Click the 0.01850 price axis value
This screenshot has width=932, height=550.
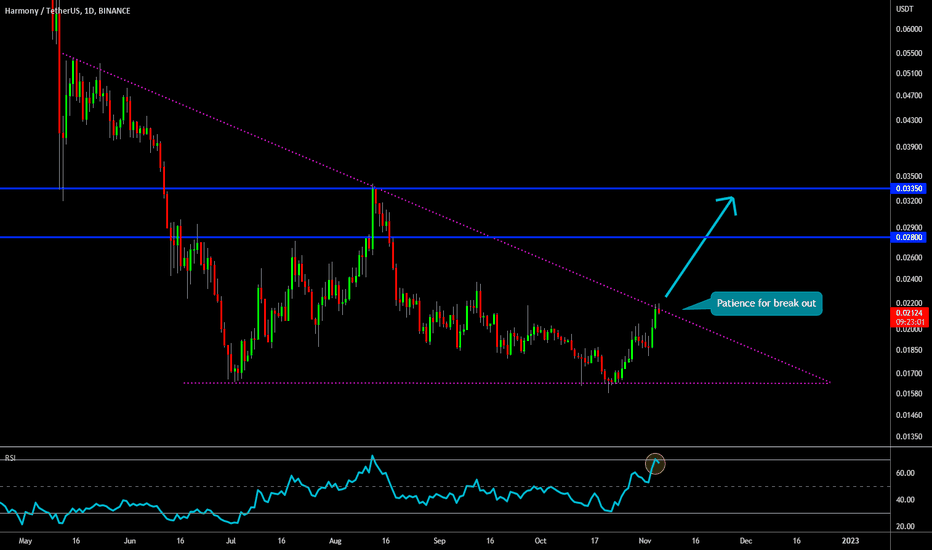coord(909,350)
